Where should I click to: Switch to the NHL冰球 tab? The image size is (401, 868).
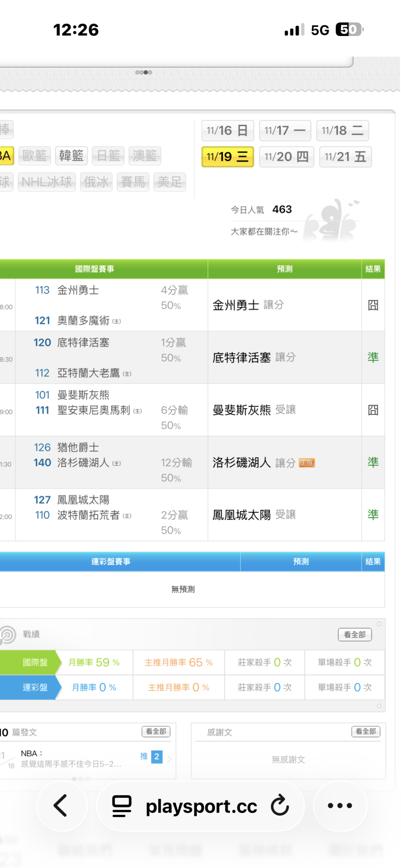pos(47,182)
